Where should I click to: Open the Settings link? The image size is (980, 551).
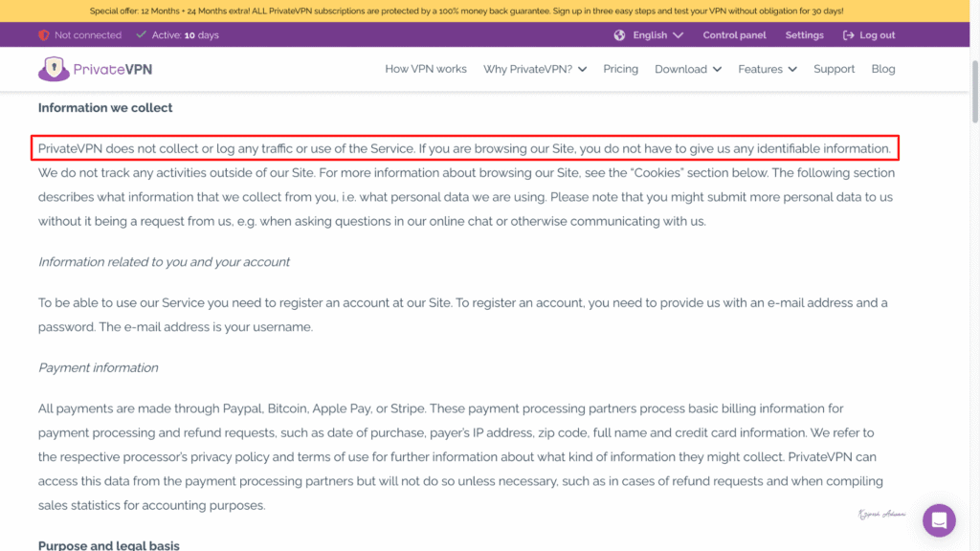(x=804, y=35)
